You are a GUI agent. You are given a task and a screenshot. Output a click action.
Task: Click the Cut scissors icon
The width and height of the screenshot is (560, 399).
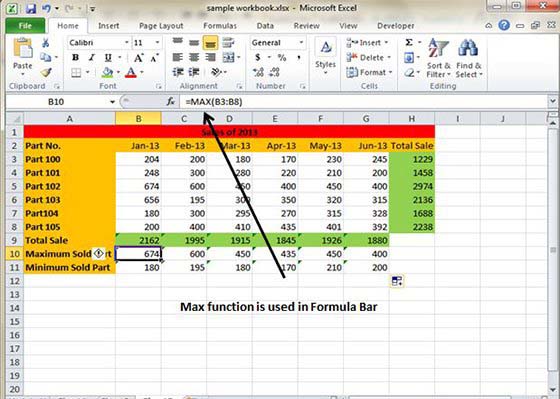pyautogui.click(x=46, y=43)
